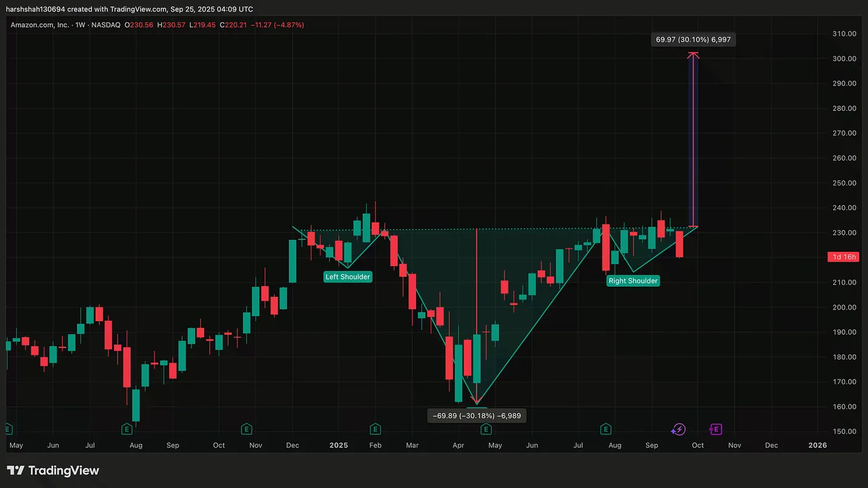Click the Apr label on the time axis
Image resolution: width=868 pixels, height=488 pixels.
tap(458, 445)
